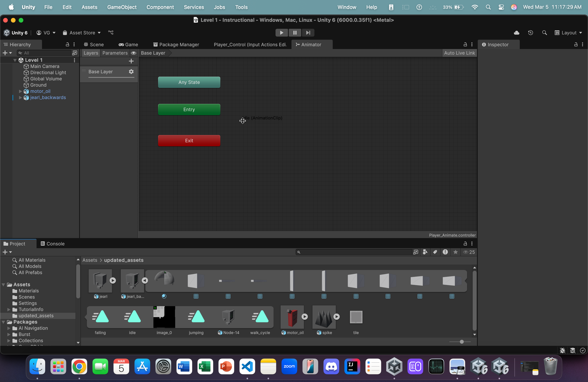Collapse the Level 1 scene
Screen dimensions: 588x382
[x=15, y=60]
